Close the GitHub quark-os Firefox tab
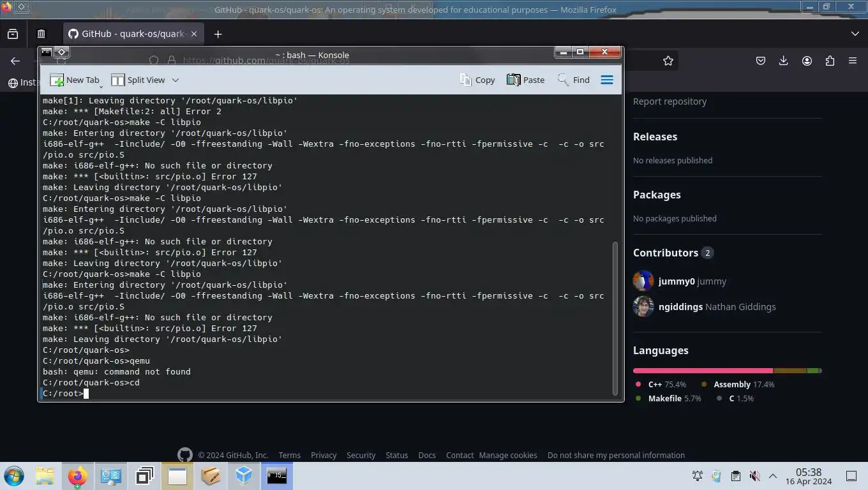This screenshot has width=868, height=490. [x=194, y=34]
